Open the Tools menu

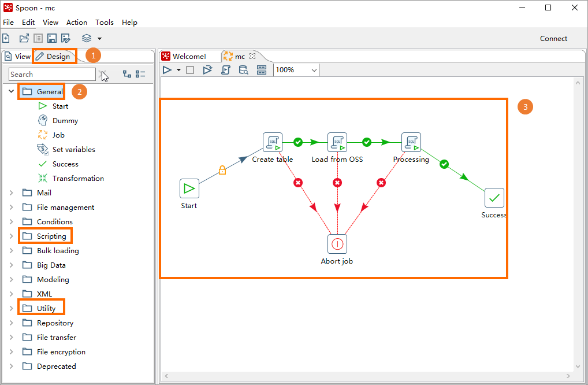tap(105, 22)
